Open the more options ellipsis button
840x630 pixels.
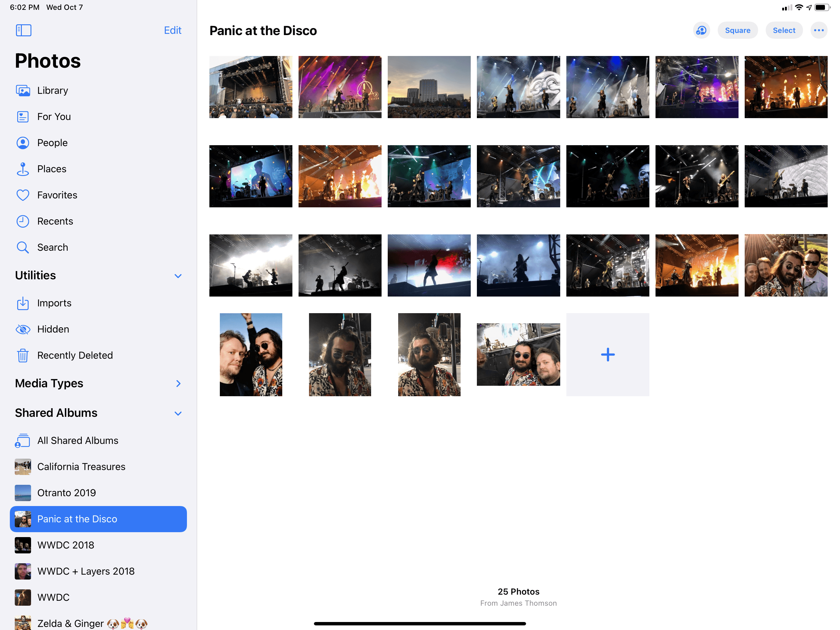tap(819, 30)
